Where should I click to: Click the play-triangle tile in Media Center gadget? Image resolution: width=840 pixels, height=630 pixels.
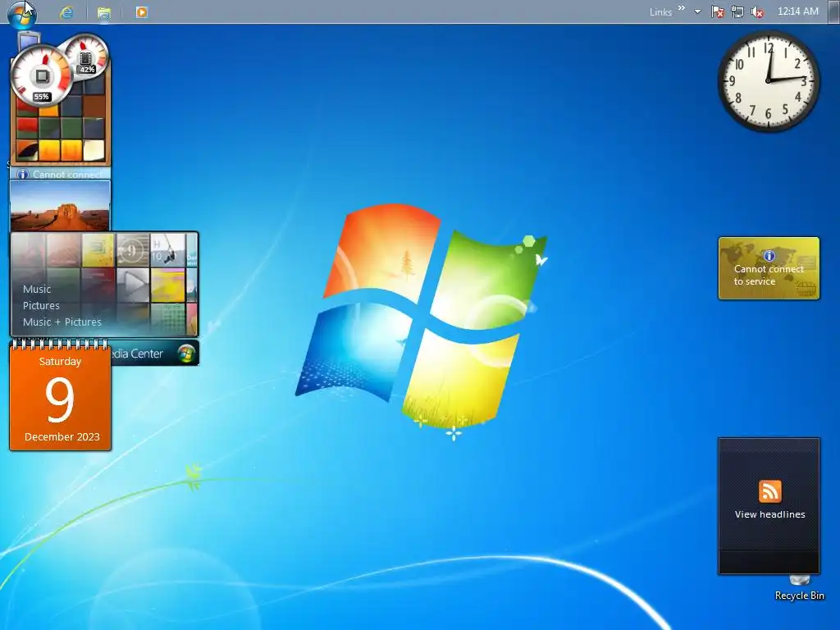(x=133, y=285)
